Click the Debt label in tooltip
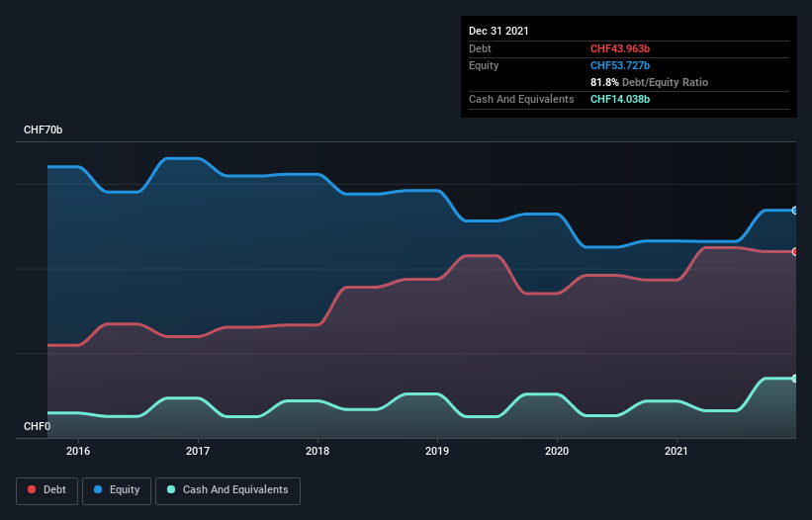The image size is (812, 520). [480, 48]
